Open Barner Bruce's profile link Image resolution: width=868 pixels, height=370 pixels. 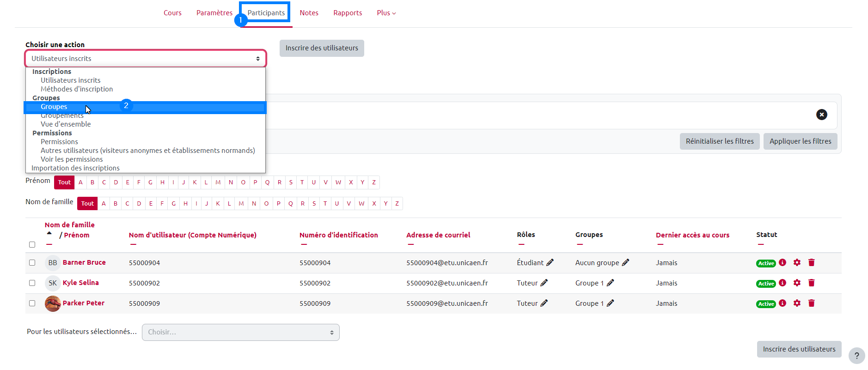pyautogui.click(x=84, y=262)
